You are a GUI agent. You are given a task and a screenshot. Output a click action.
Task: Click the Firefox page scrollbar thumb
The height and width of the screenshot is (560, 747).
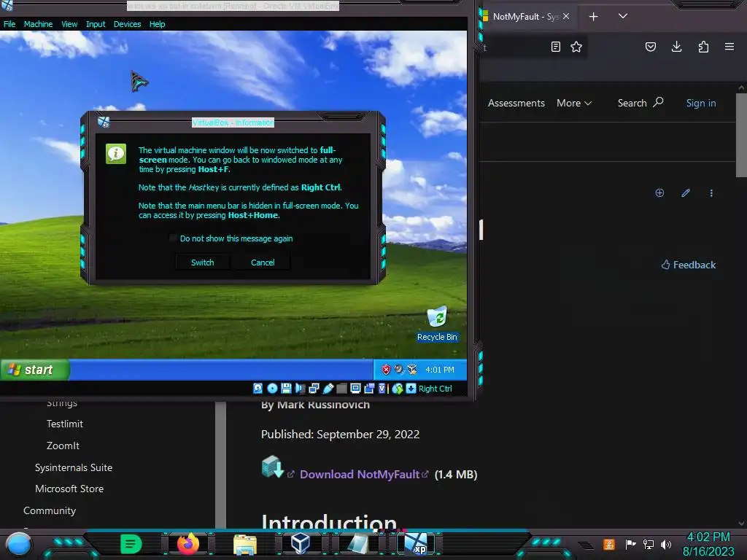741,135
